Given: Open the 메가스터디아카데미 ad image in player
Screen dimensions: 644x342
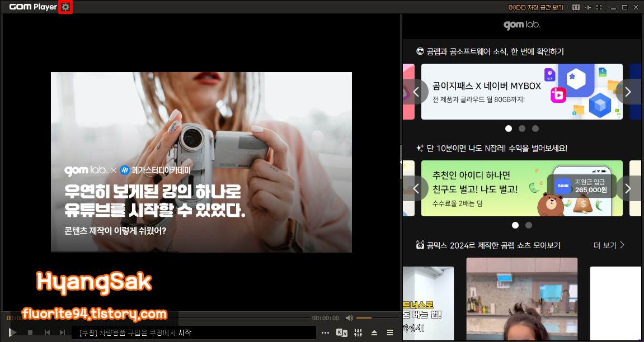Looking at the screenshot, I should [201, 162].
